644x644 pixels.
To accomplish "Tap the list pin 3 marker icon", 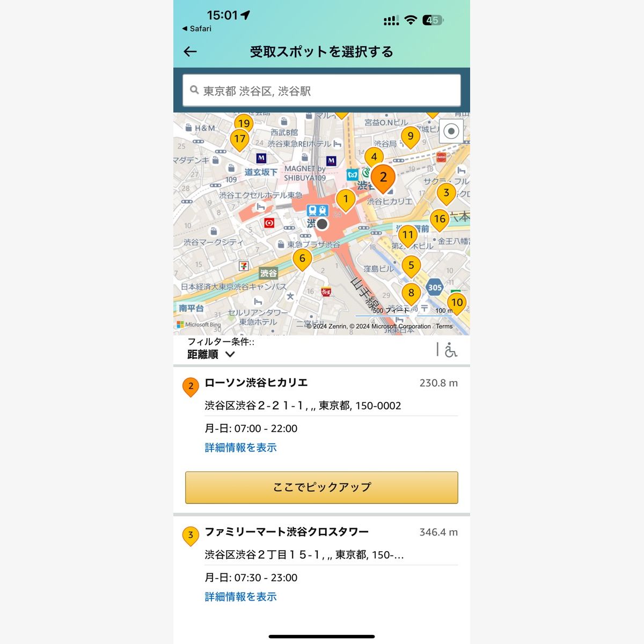I will 191,536.
